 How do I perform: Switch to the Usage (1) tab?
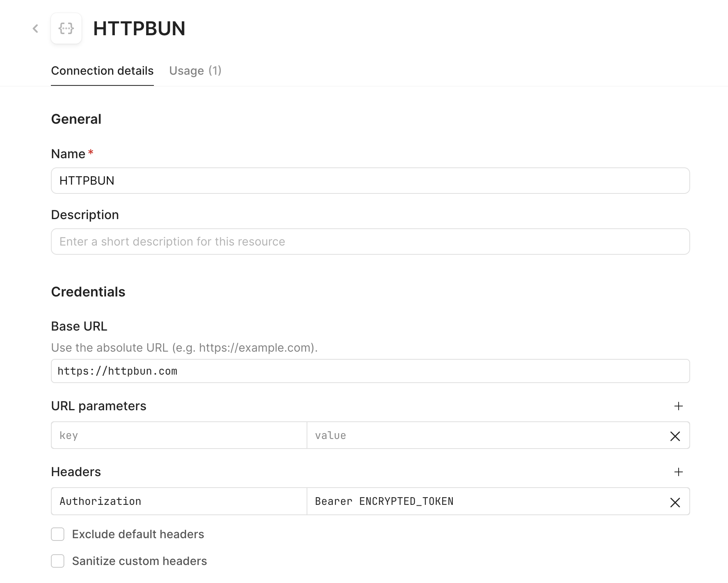click(195, 71)
